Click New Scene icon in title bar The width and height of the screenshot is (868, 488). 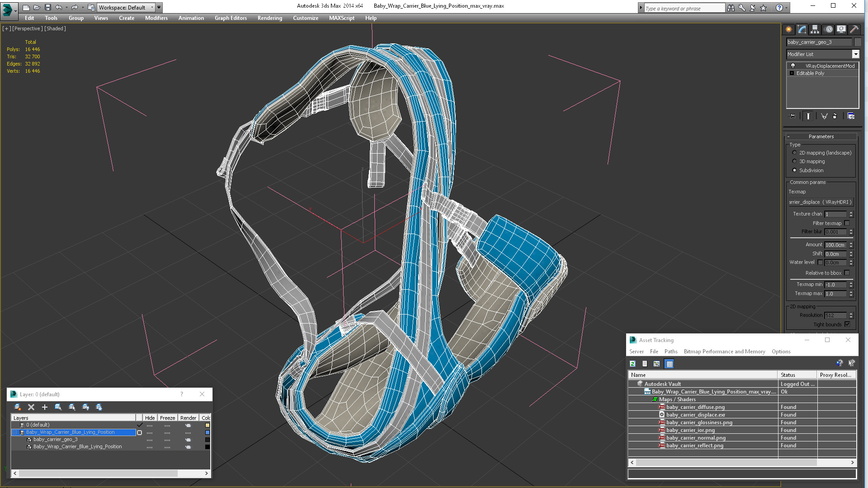coord(26,7)
